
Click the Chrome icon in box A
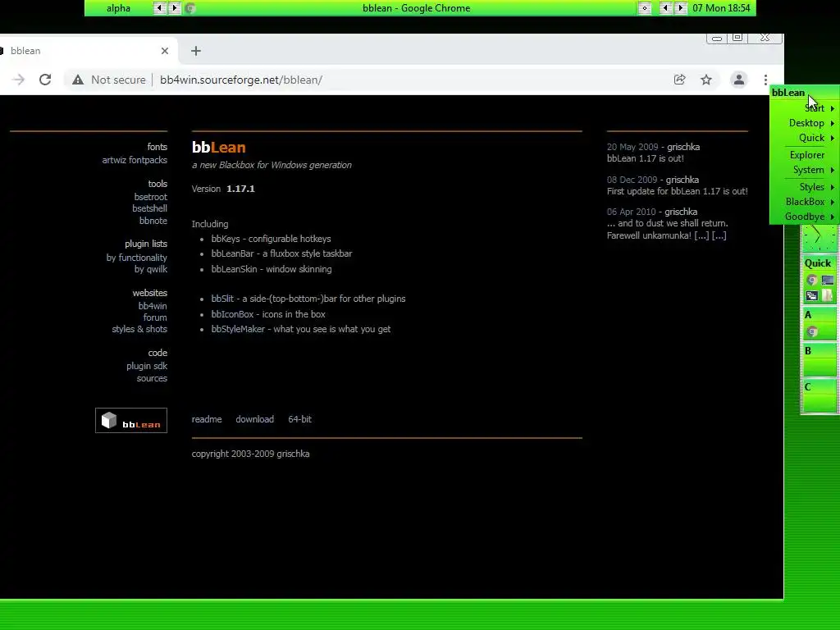click(812, 332)
